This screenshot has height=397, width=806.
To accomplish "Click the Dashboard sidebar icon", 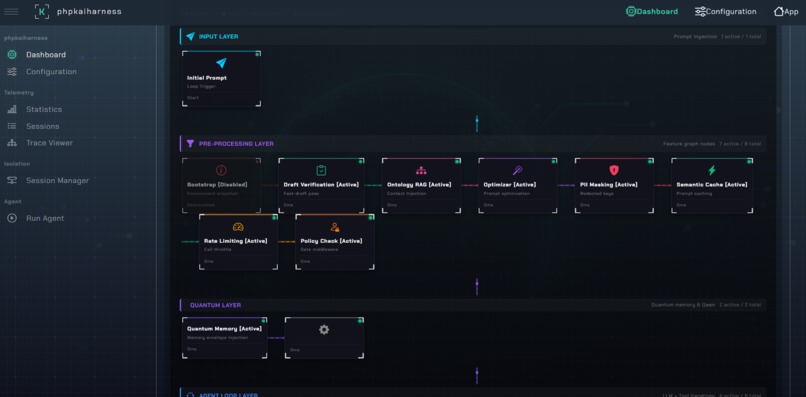I will (x=12, y=55).
